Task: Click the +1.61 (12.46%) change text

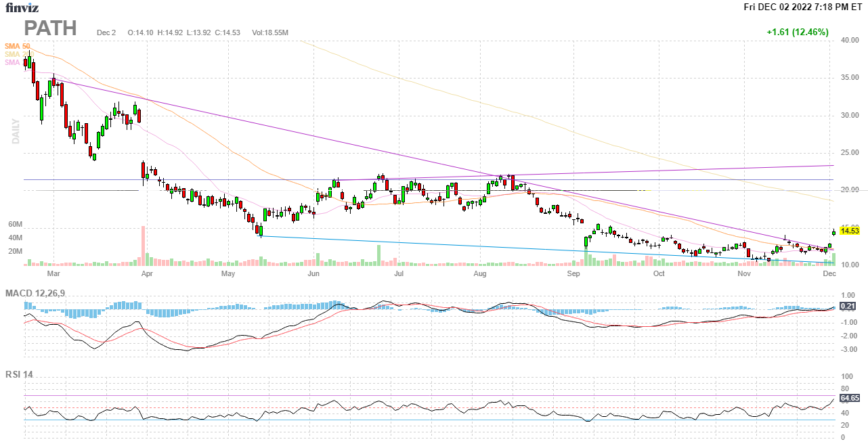Action: coord(797,32)
